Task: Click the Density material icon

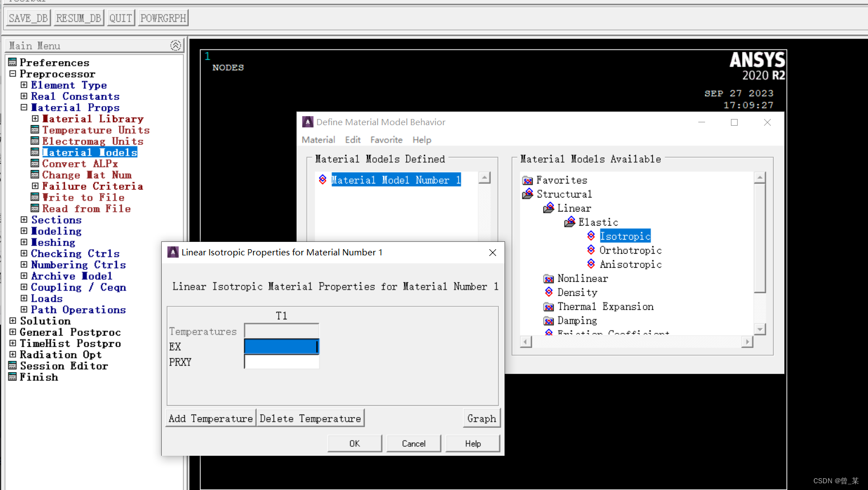Action: click(x=549, y=292)
